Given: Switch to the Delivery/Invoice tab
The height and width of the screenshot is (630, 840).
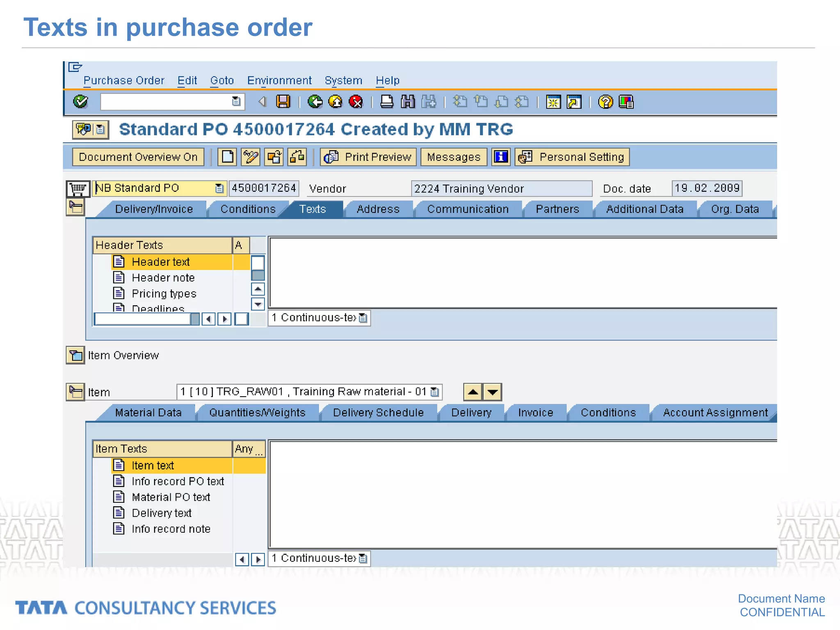Looking at the screenshot, I should 154,209.
